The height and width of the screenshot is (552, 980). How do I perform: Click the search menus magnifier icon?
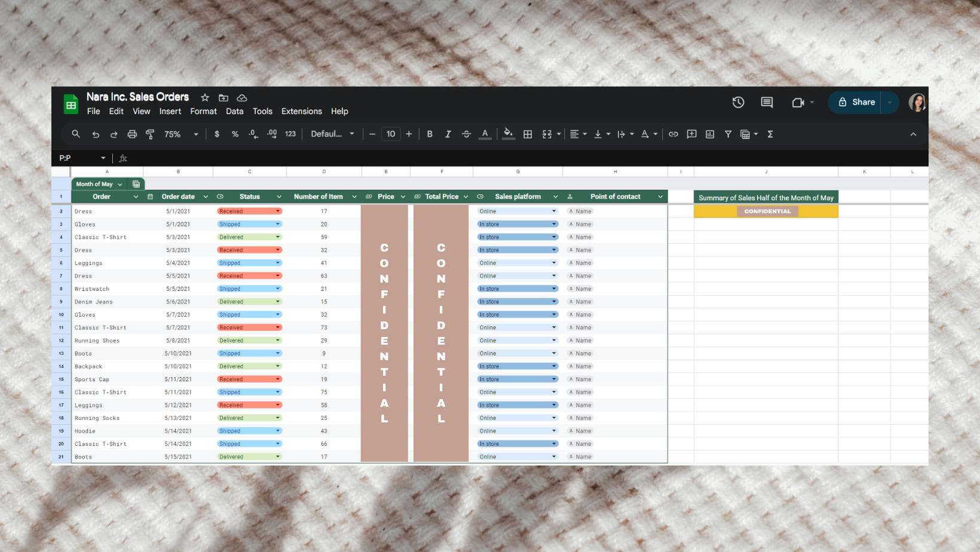point(76,134)
